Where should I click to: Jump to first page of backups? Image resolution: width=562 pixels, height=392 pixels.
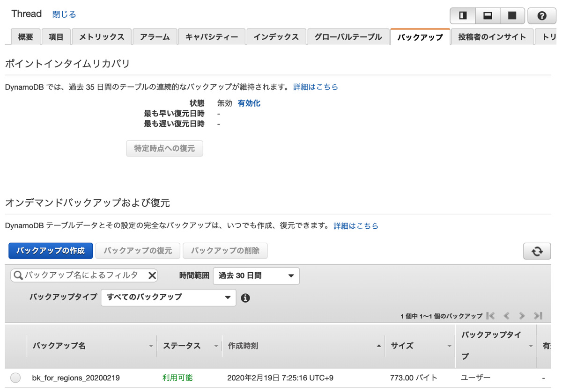point(490,316)
